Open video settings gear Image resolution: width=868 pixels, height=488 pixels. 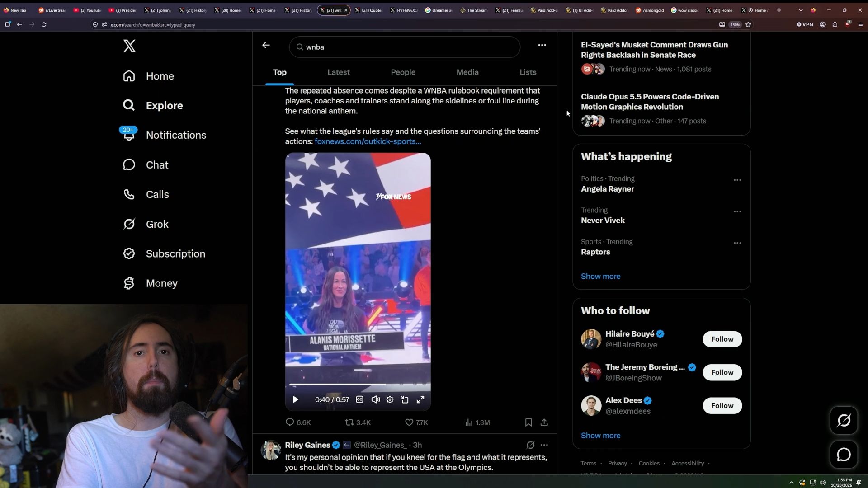point(390,399)
